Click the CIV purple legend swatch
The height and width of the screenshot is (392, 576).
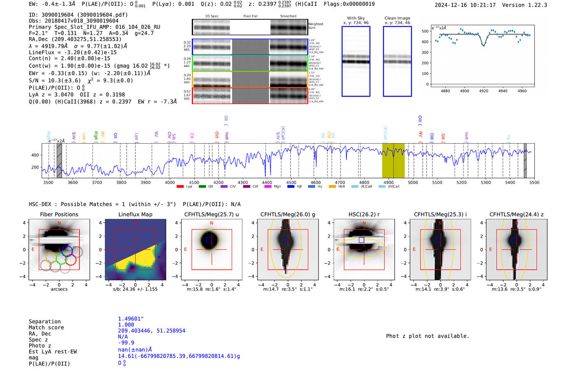tap(224, 186)
